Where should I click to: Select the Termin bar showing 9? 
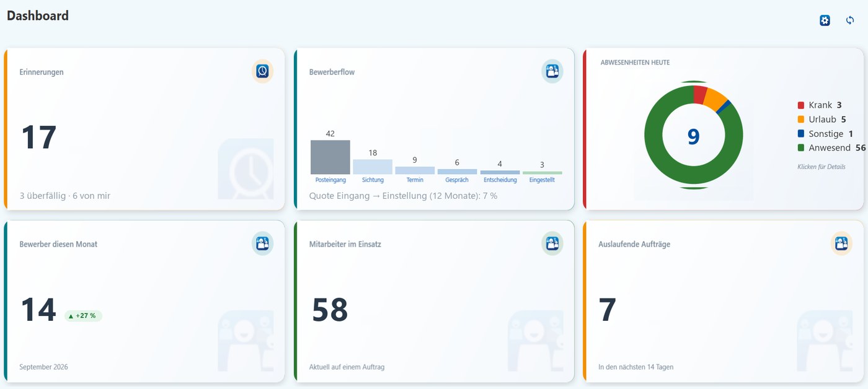[415, 170]
